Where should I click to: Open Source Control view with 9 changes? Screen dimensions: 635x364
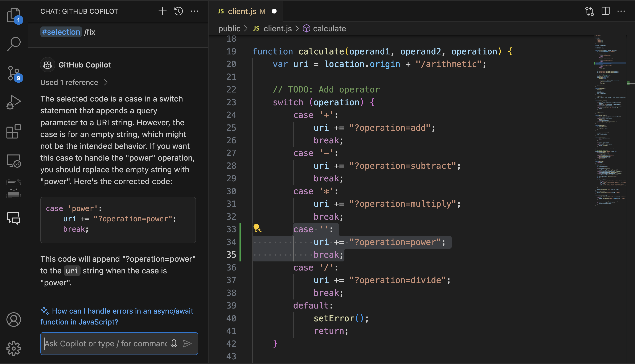13,73
